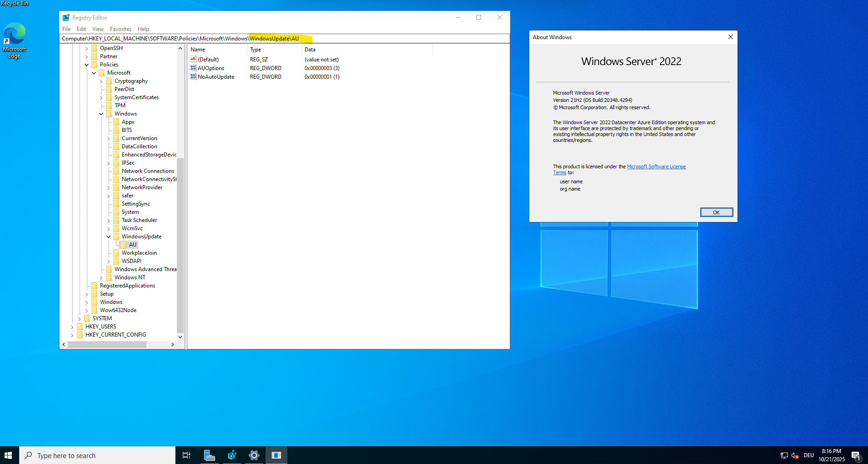Select the DataCollection registry key
This screenshot has height=464, width=868.
coord(139,146)
